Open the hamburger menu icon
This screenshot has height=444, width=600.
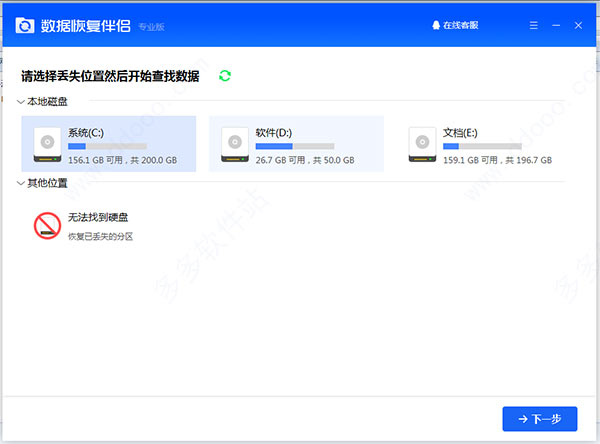[x=533, y=25]
